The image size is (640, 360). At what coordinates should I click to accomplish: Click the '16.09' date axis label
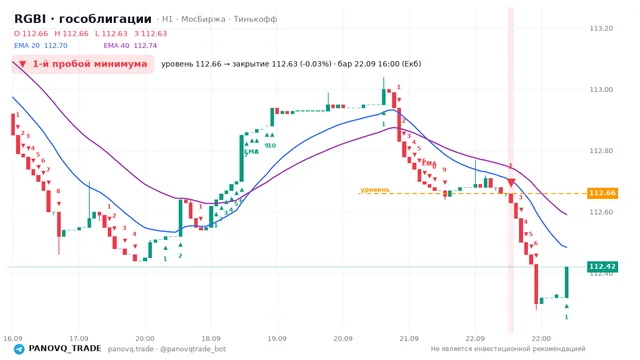click(13, 339)
